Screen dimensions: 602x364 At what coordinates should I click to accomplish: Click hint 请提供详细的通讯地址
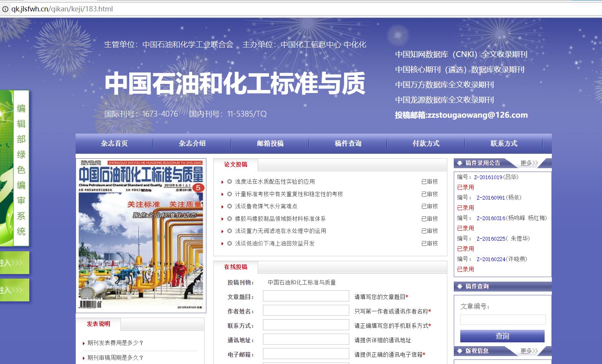[383, 340]
